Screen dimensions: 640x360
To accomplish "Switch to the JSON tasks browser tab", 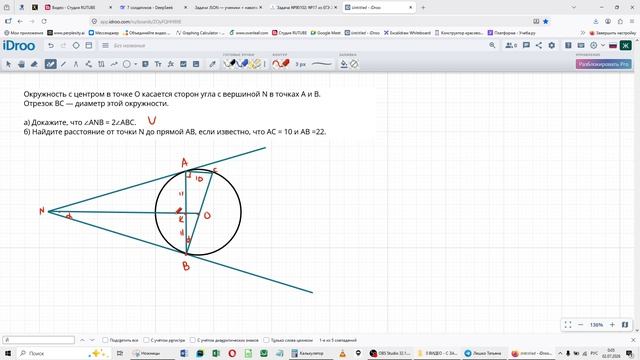I will 229,7.
